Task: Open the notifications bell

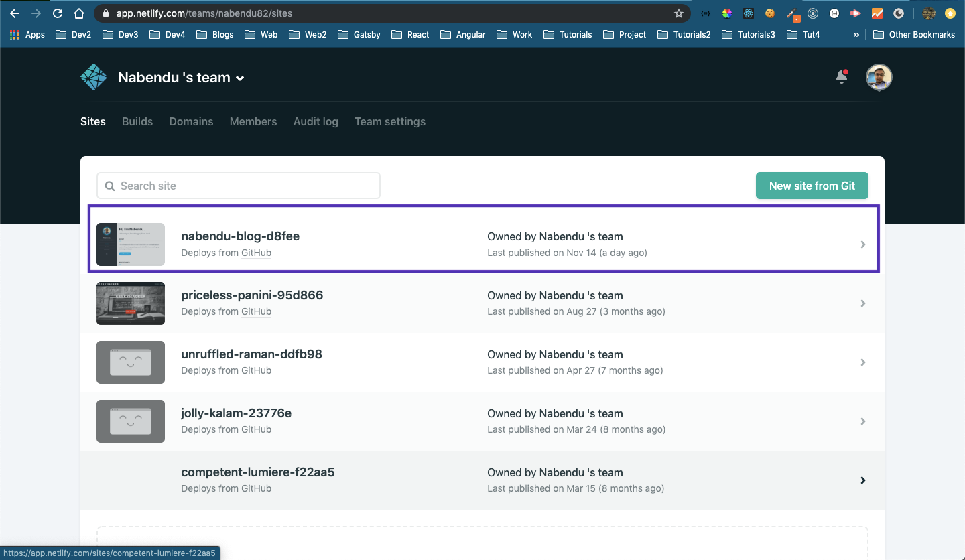Action: pyautogui.click(x=842, y=78)
